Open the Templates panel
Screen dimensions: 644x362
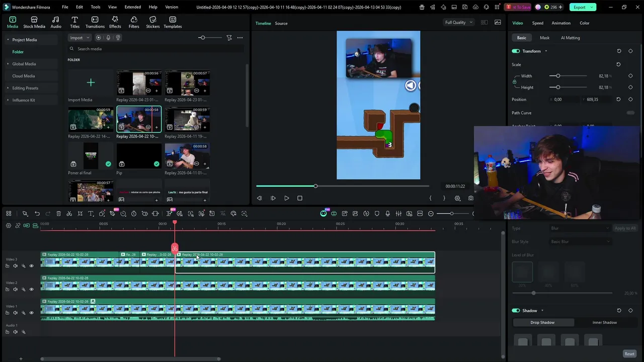(173, 22)
